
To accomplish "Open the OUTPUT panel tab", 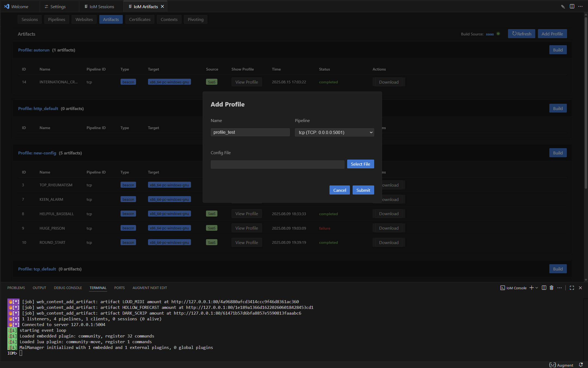I will (39, 288).
